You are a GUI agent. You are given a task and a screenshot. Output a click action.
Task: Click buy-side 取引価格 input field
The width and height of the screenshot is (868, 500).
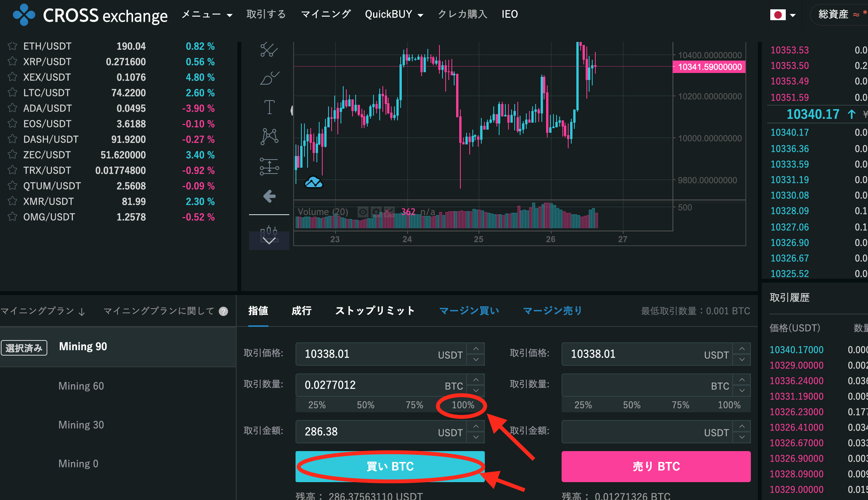pos(381,354)
